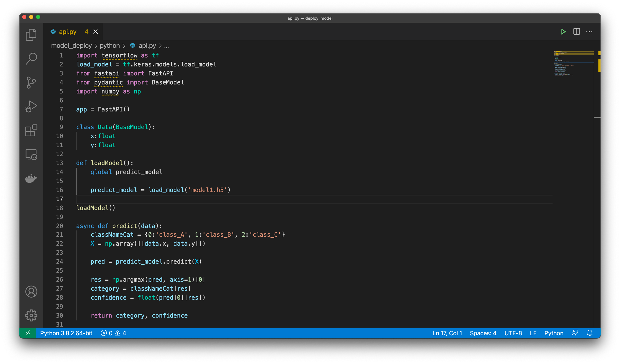
Task: Open the Search panel
Action: pyautogui.click(x=31, y=58)
